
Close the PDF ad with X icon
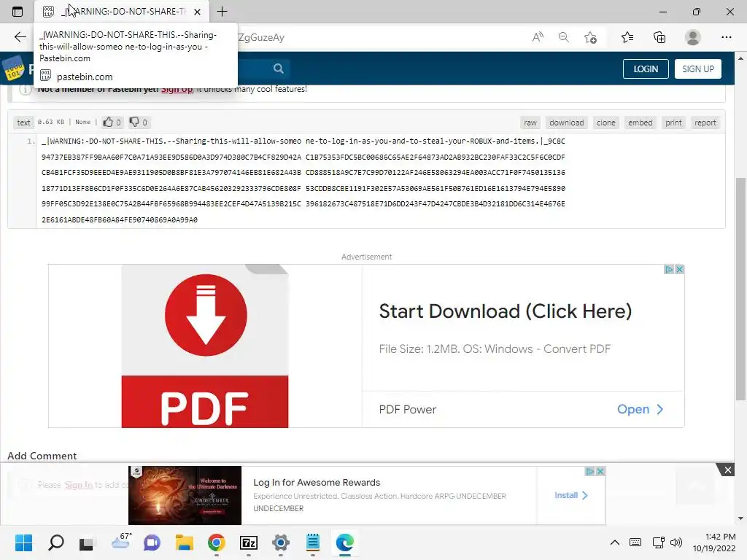point(680,270)
